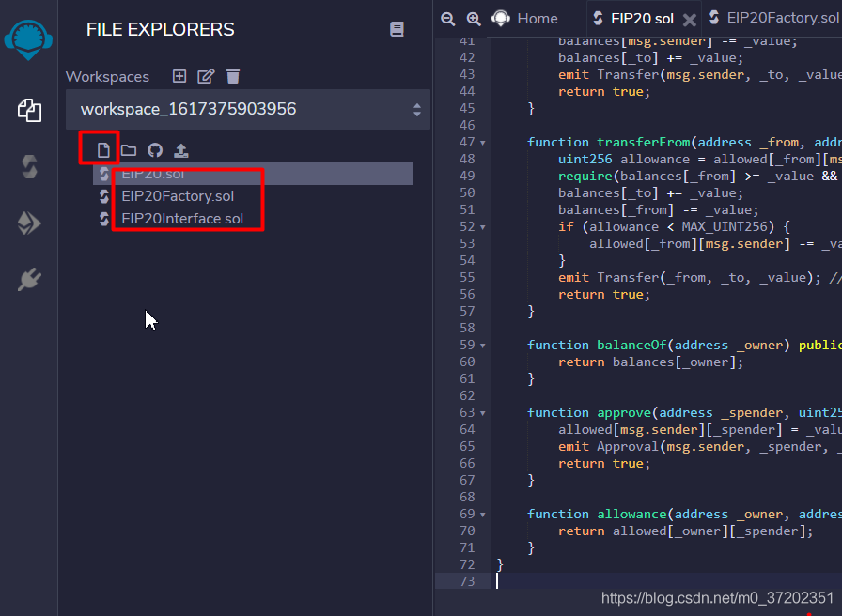The width and height of the screenshot is (842, 616).
Task: Click the FILE EXPLORERS panel title
Action: point(160,29)
